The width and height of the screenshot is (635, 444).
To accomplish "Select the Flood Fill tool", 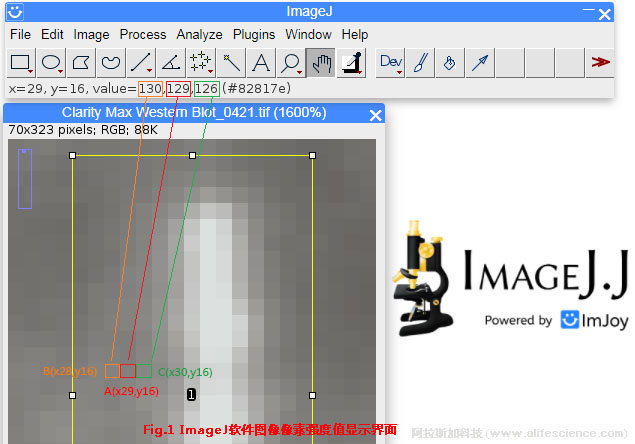I will tap(451, 63).
